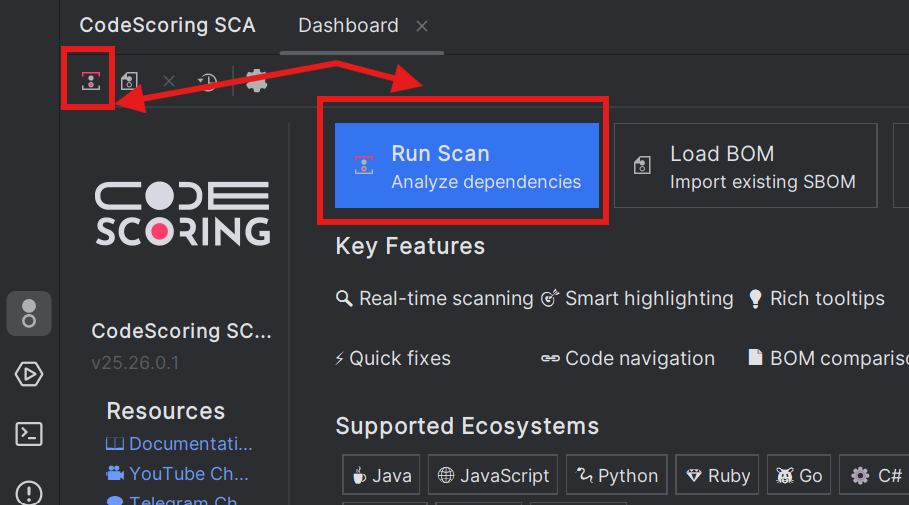Click the Real-time scanning feature text

click(446, 299)
